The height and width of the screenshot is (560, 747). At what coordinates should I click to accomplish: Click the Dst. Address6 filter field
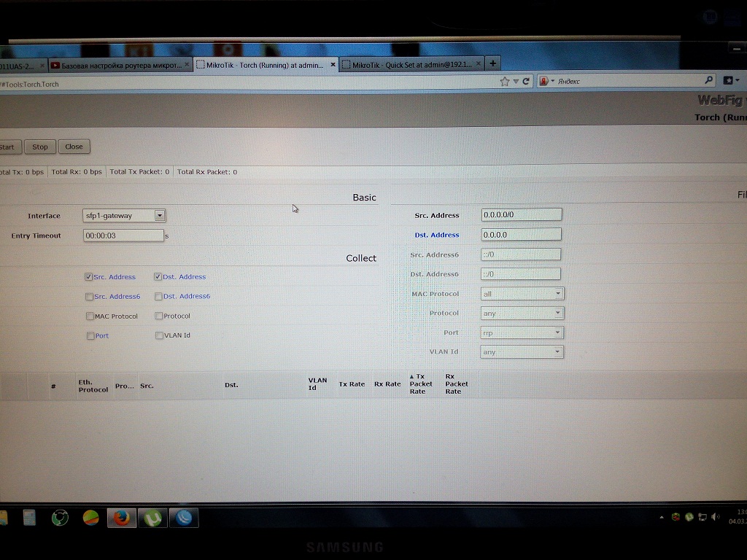pyautogui.click(x=521, y=274)
